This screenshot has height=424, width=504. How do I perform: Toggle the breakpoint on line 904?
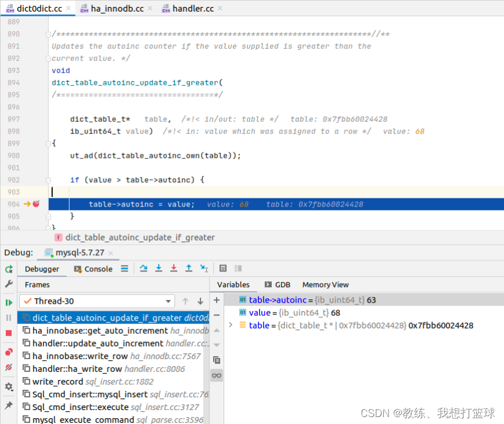coord(36,204)
